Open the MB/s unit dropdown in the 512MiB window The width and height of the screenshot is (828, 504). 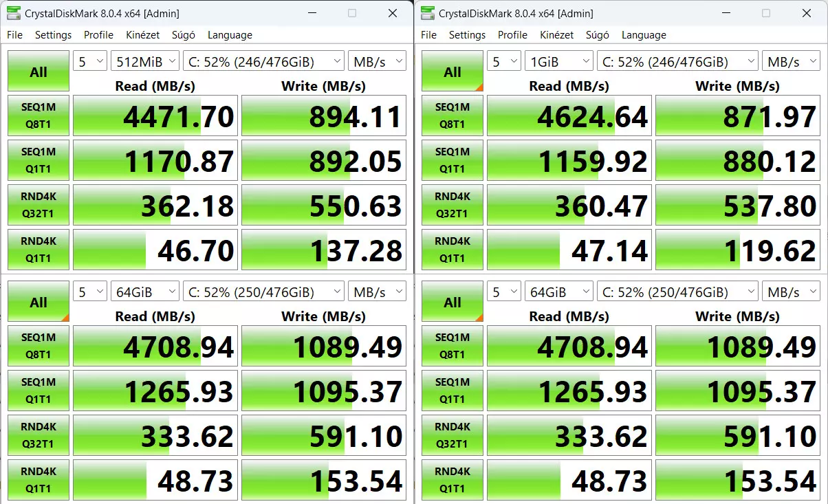pos(377,61)
